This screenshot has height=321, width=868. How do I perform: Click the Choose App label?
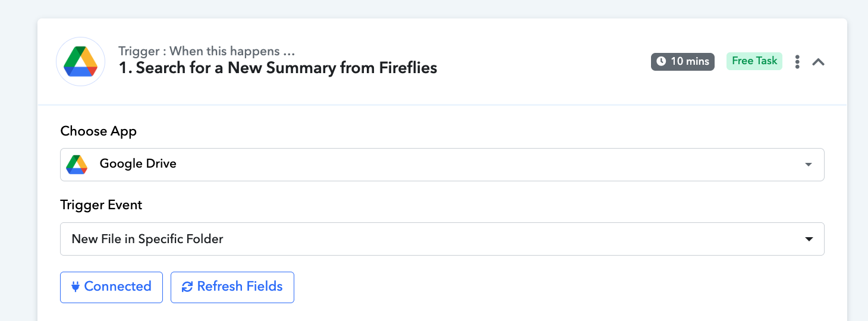click(99, 131)
